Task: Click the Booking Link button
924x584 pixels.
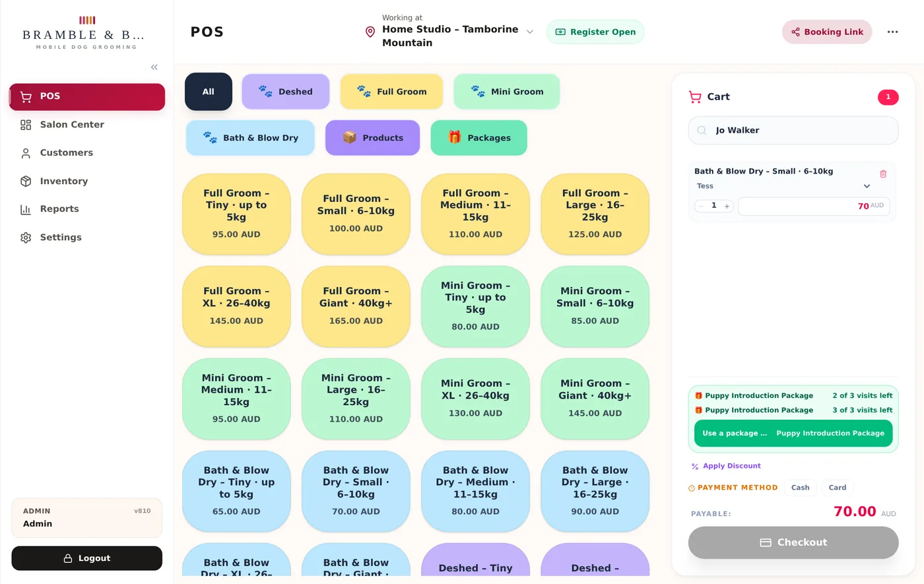Action: pos(827,32)
